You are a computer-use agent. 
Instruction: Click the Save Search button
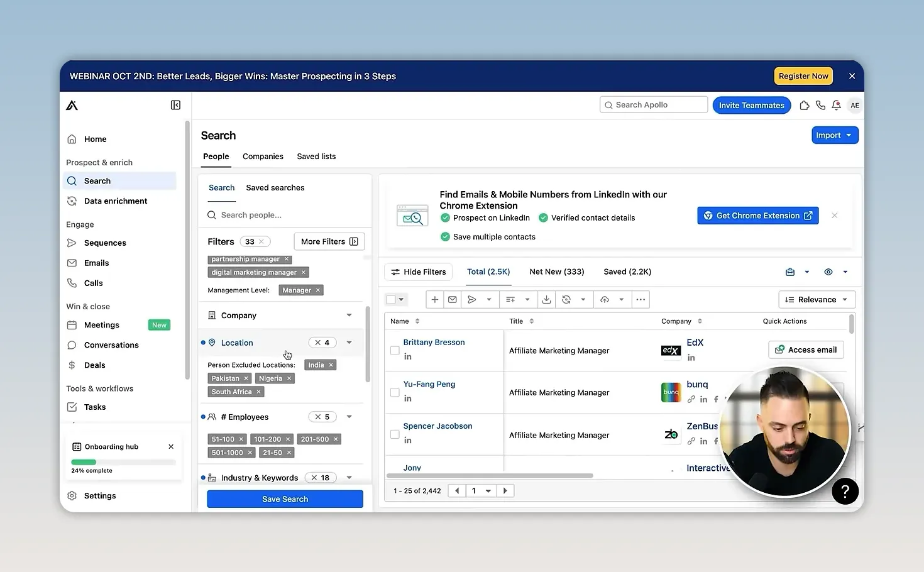pos(285,499)
